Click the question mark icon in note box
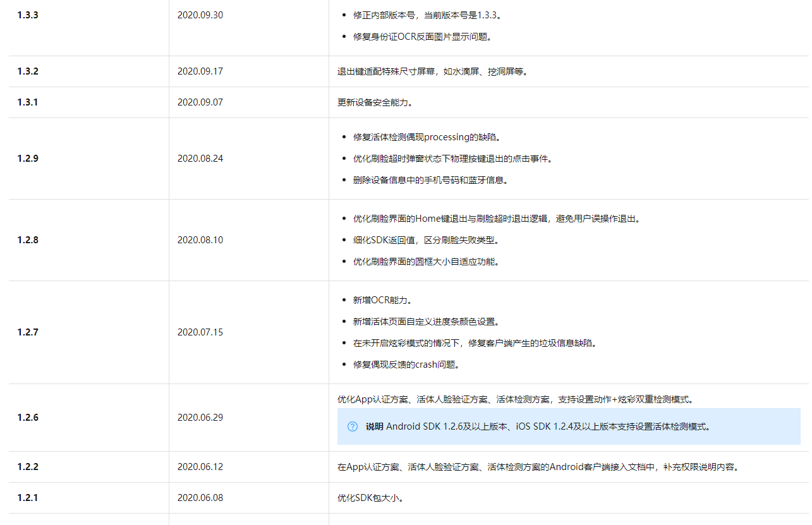The image size is (812, 525). pyautogui.click(x=353, y=426)
